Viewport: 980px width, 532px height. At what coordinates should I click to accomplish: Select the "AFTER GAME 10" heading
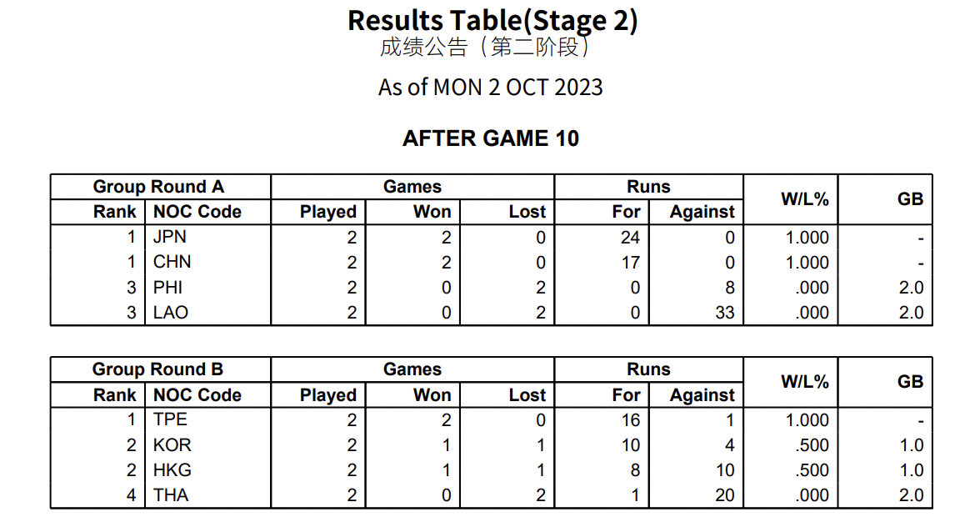pyautogui.click(x=490, y=138)
